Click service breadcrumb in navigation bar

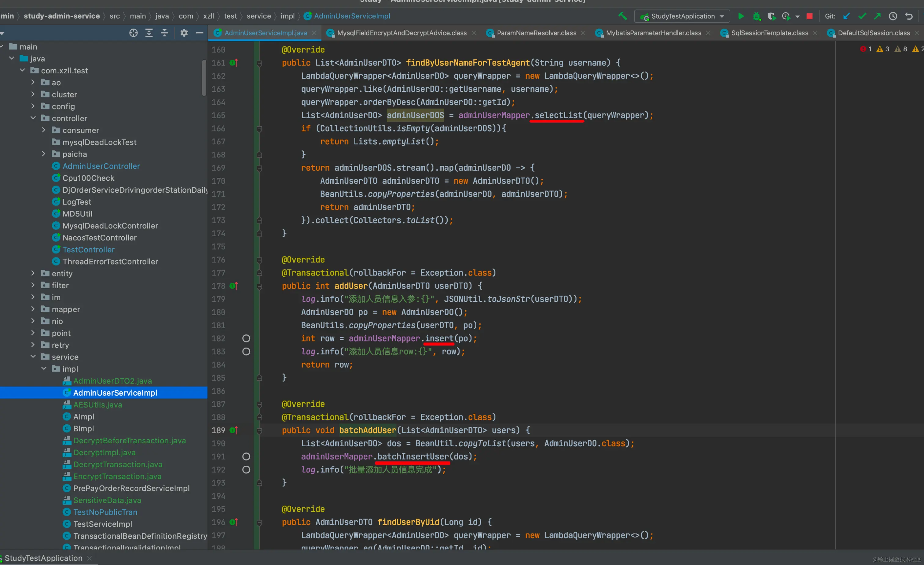point(259,16)
